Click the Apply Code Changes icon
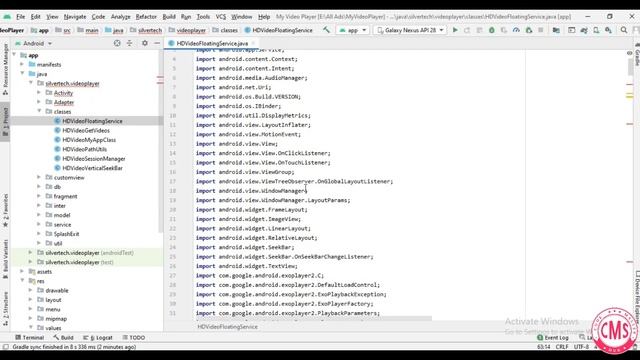 [x=480, y=30]
